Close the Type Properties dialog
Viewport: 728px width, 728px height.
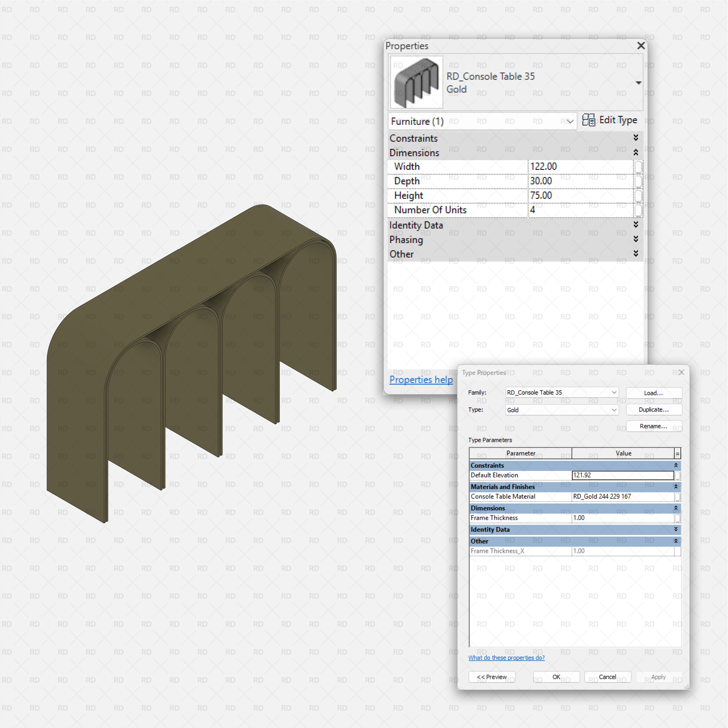tap(681, 372)
